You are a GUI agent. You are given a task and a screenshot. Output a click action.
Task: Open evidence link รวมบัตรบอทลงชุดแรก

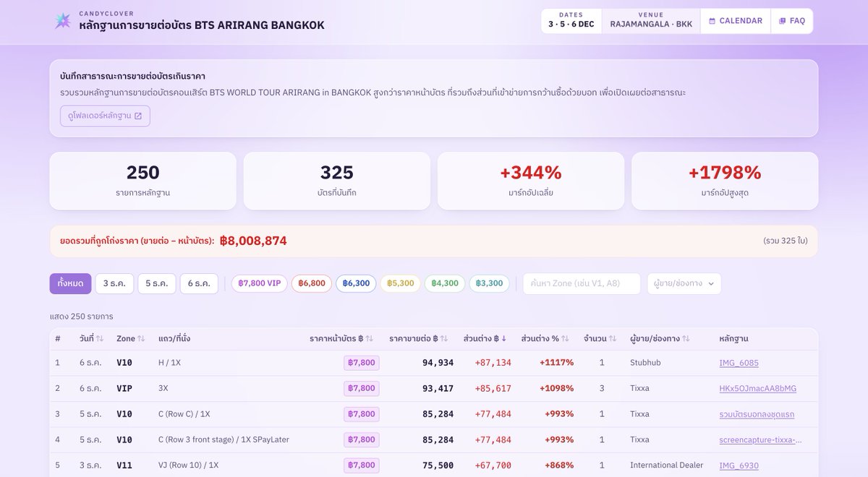tap(756, 414)
